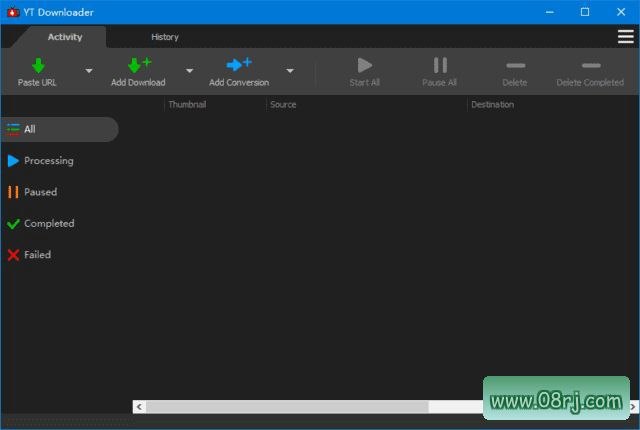Click the Start All play icon
Image resolution: width=640 pixels, height=430 pixels.
click(x=364, y=65)
